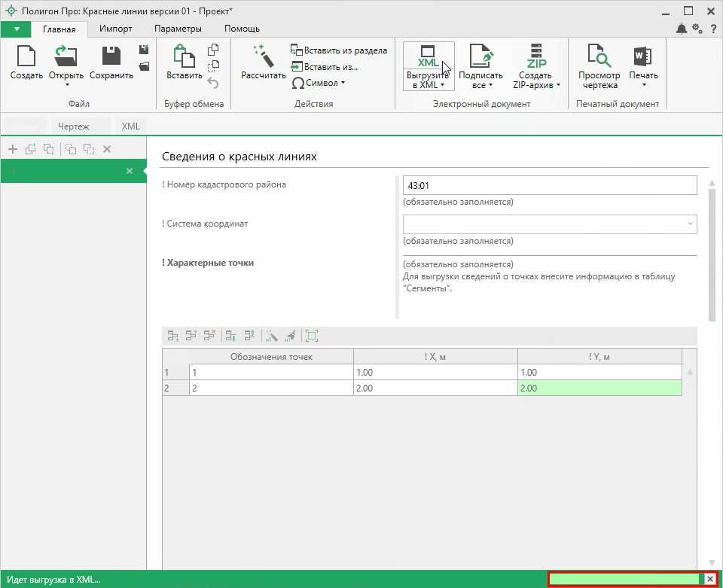The height and width of the screenshot is (588, 723).
Task: Click the XML export progress bar
Action: (x=626, y=579)
